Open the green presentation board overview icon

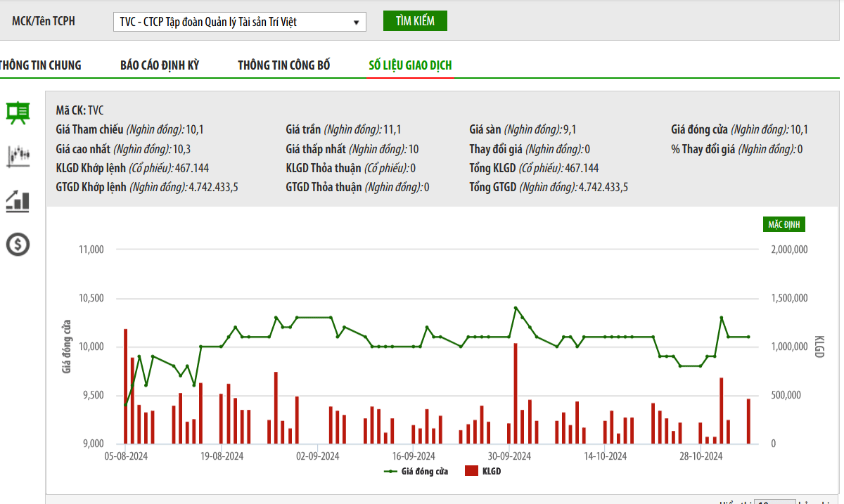pyautogui.click(x=18, y=112)
